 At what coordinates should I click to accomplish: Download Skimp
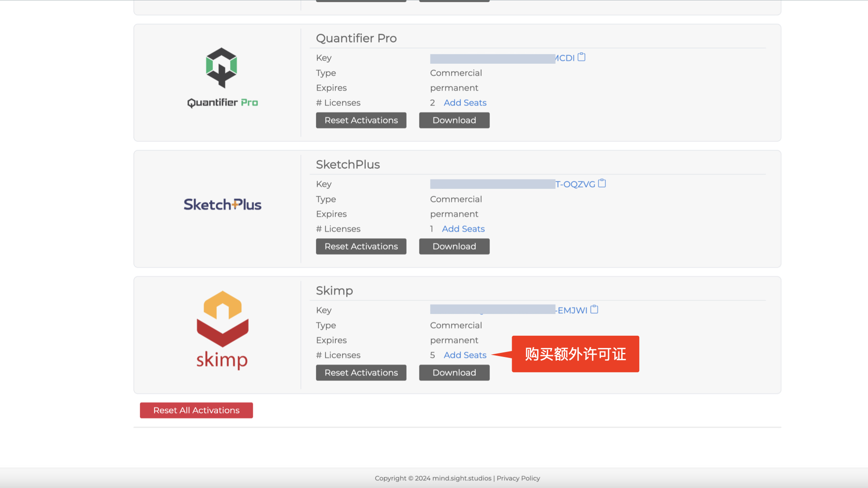454,372
